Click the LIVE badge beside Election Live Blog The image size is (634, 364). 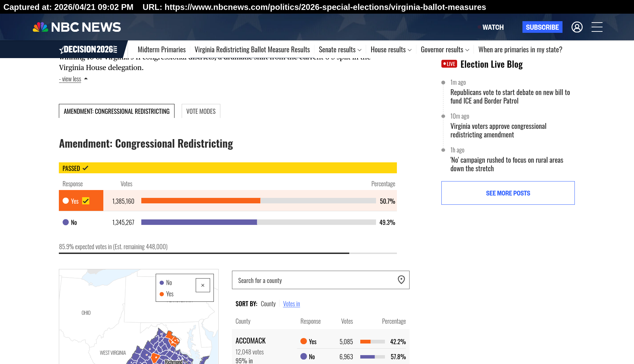tap(449, 64)
